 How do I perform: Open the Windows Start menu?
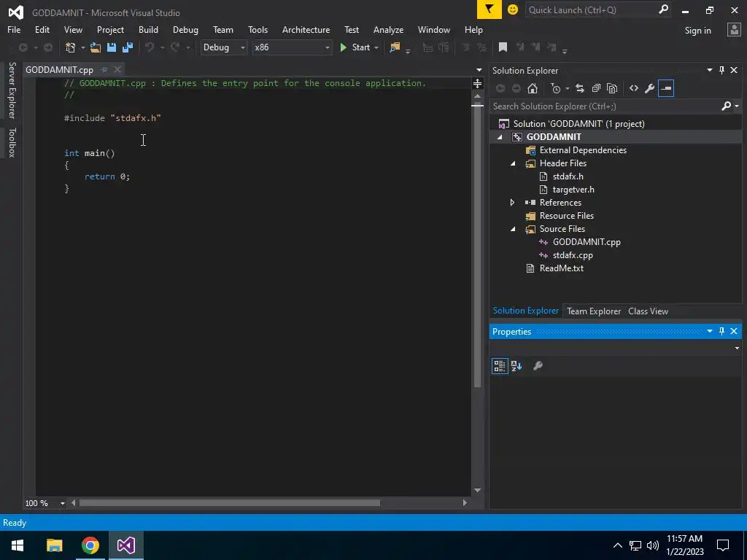pos(18,545)
